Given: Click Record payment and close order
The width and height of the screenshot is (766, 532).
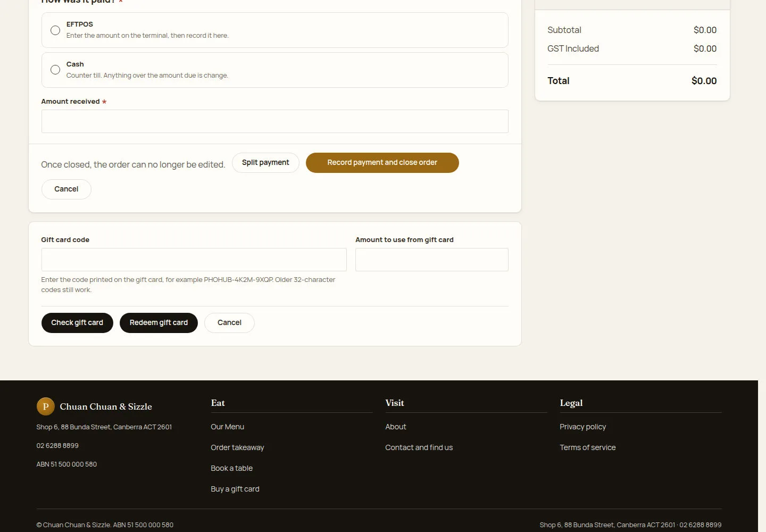Looking at the screenshot, I should pos(382,163).
